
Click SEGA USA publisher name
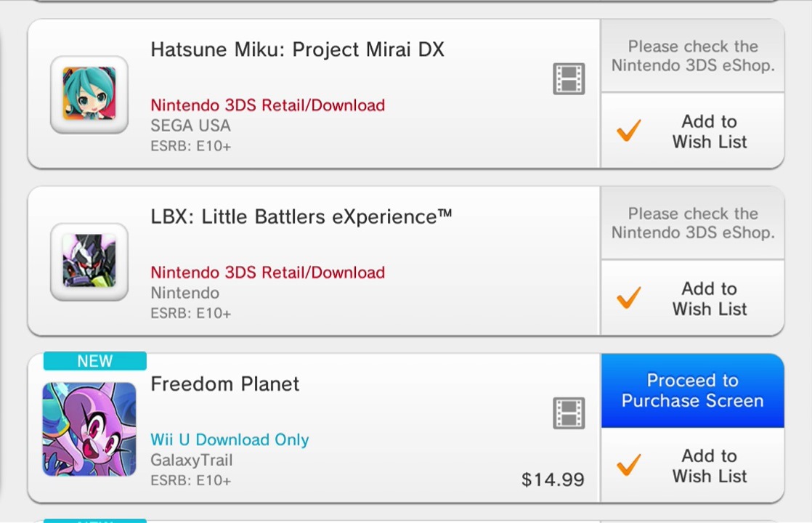pyautogui.click(x=190, y=126)
